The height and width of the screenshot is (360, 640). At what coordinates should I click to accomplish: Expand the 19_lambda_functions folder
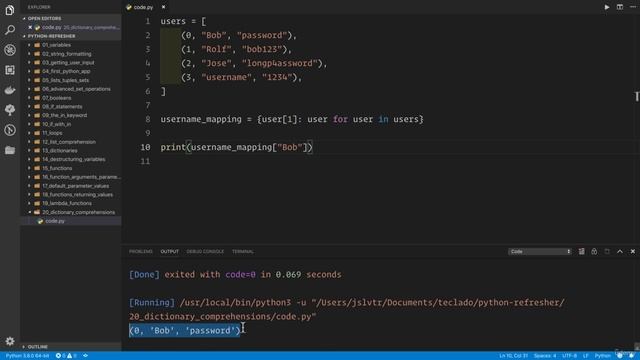[x=67, y=203]
